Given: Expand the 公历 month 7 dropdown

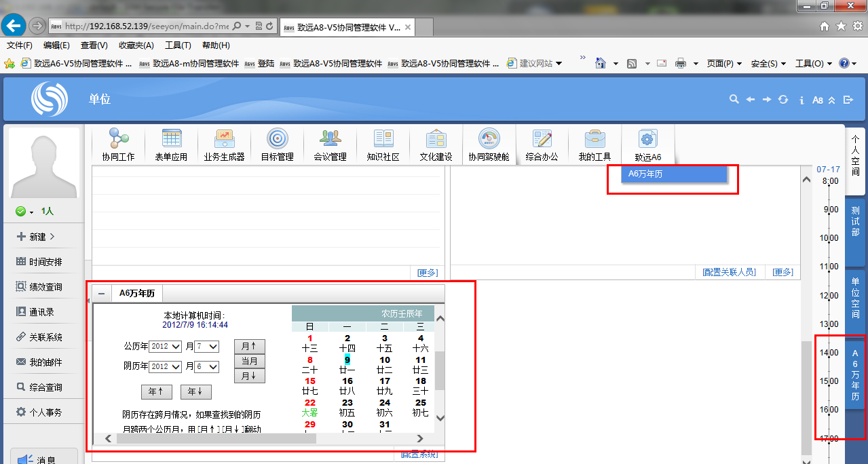Looking at the screenshot, I should coord(206,347).
